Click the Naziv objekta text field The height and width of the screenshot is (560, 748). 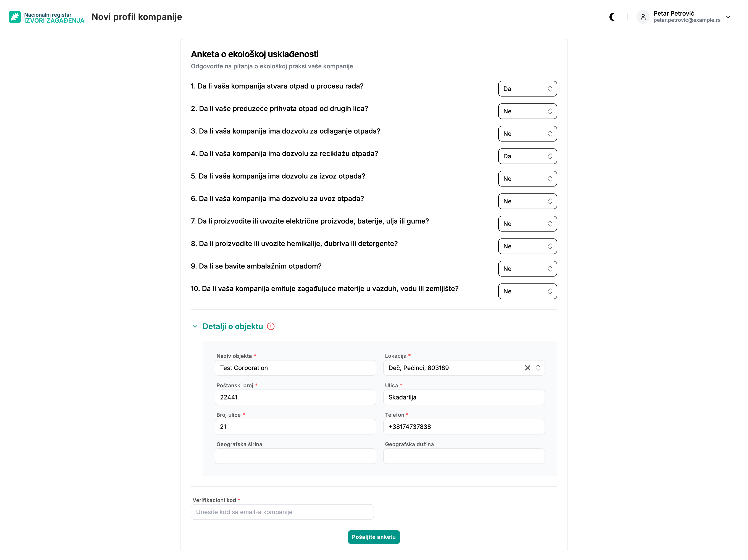295,368
